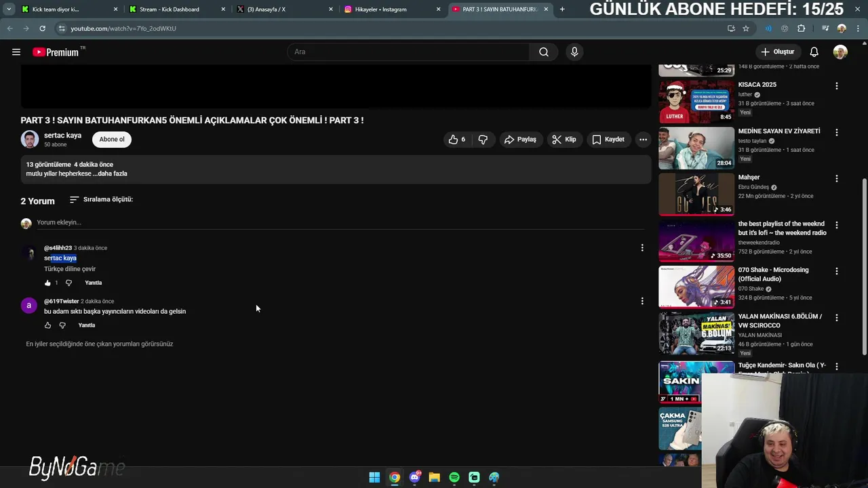This screenshot has height=488, width=868.
Task: Open sertac kaya channel name link
Action: coord(62,136)
